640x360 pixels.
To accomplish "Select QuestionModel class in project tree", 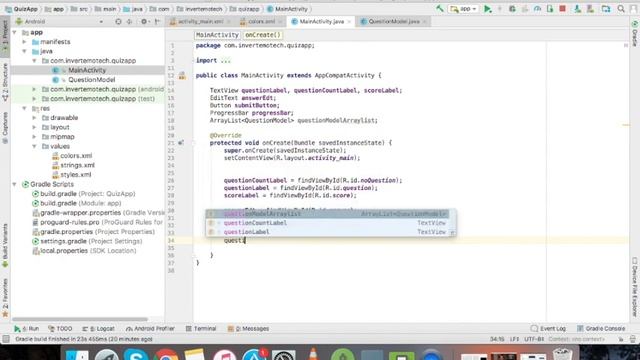I will tap(91, 80).
